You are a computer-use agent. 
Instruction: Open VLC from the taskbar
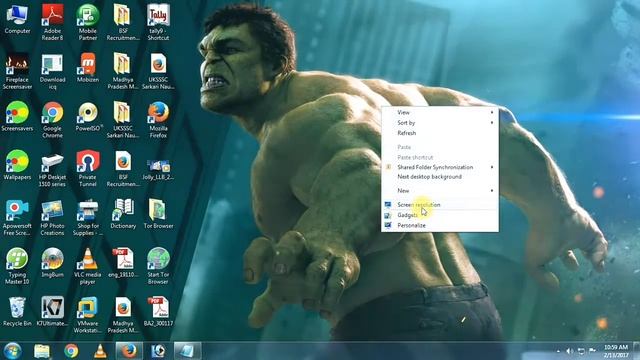coord(100,351)
